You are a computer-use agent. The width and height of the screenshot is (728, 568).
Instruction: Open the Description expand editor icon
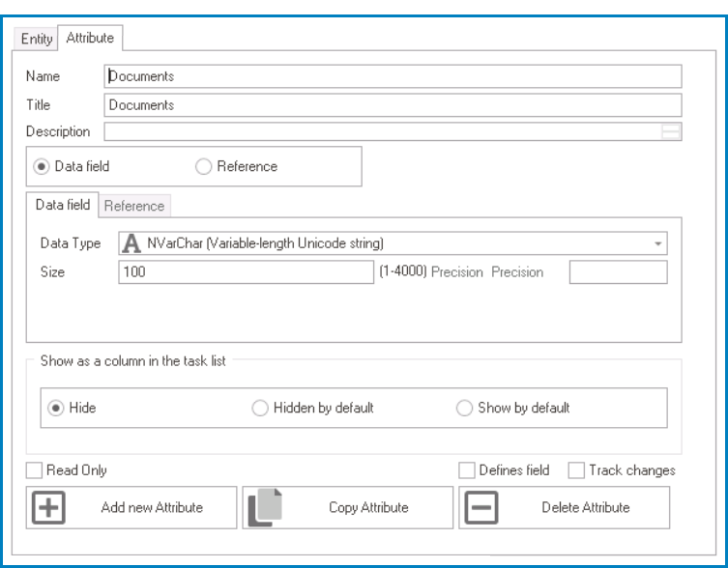tap(671, 132)
